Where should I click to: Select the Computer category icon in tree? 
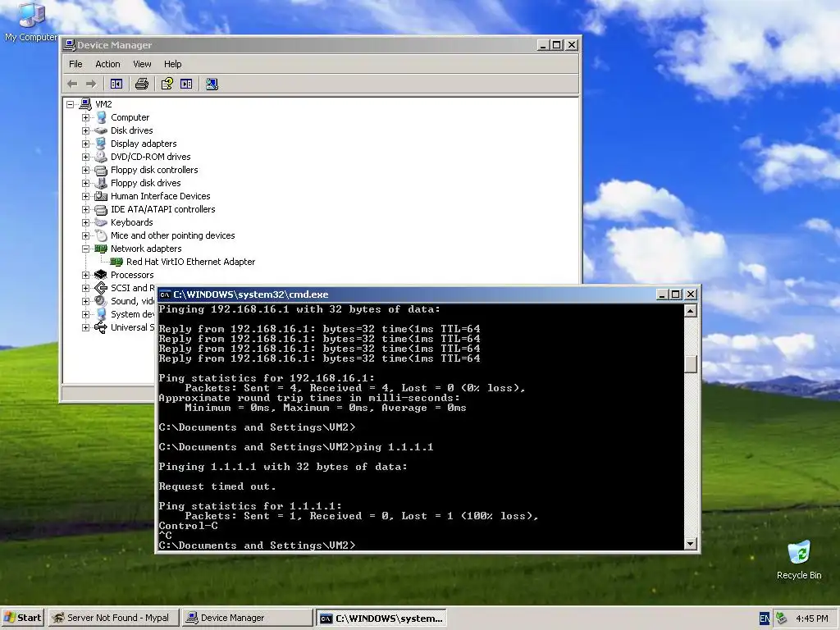click(x=101, y=117)
